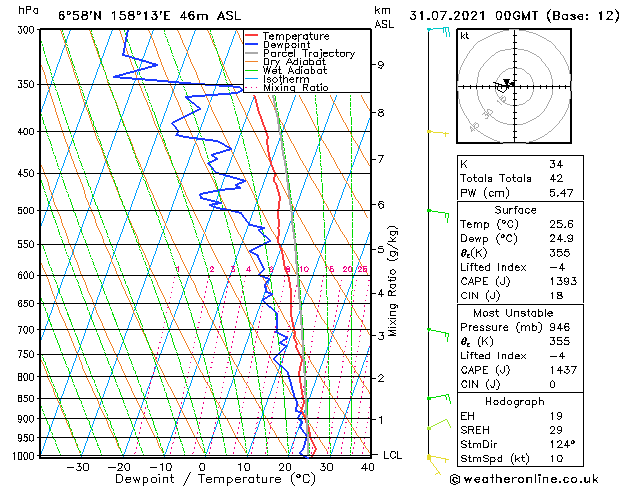629x486 pixels.
Task: Click the -30 temperature axis tick label
Action: click(78, 467)
